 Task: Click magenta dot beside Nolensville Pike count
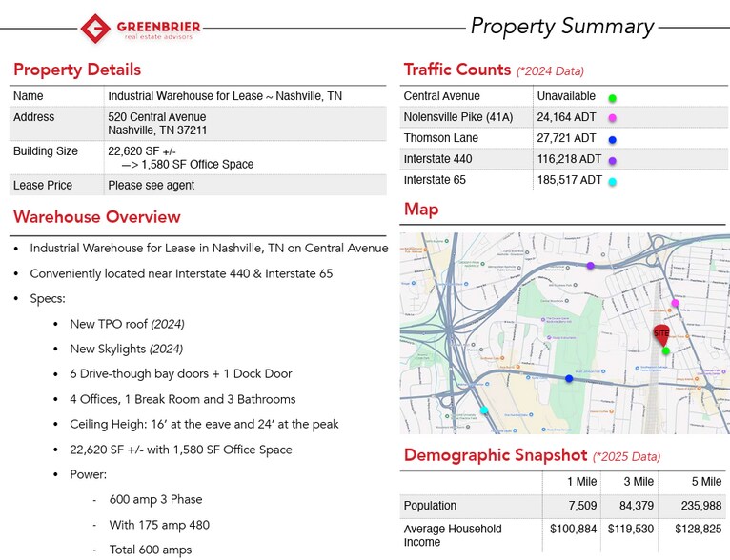click(x=613, y=118)
